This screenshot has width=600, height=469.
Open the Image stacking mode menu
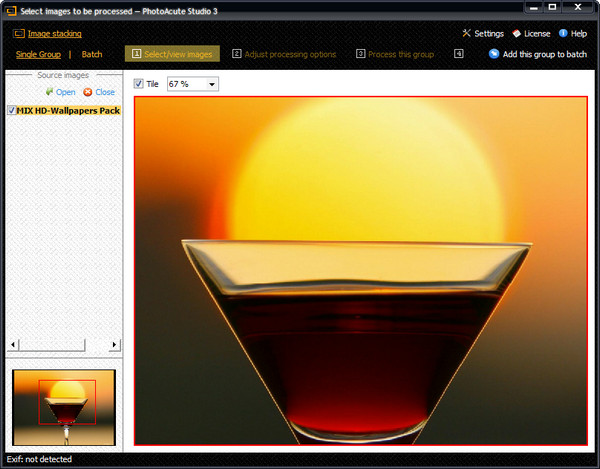click(x=55, y=34)
